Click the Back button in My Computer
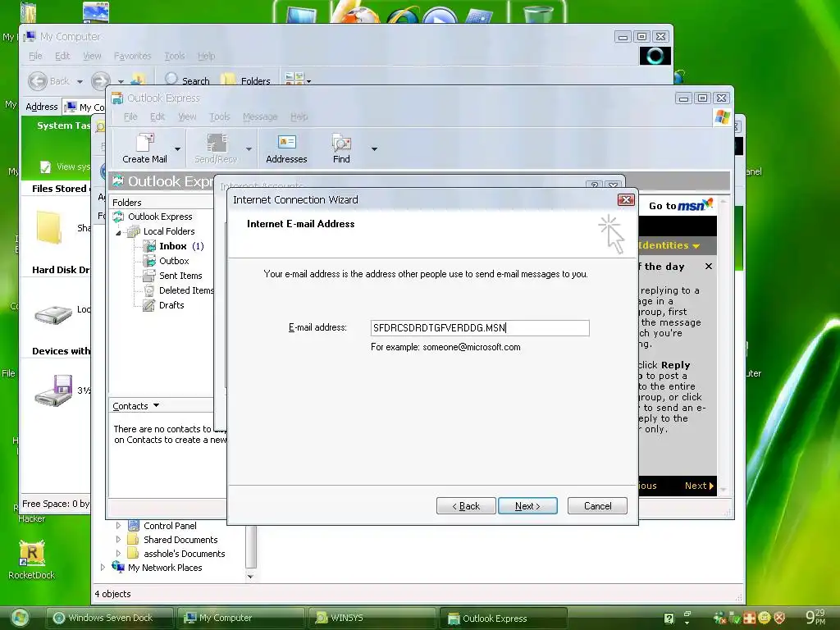Viewport: 840px width, 630px height. click(48, 81)
